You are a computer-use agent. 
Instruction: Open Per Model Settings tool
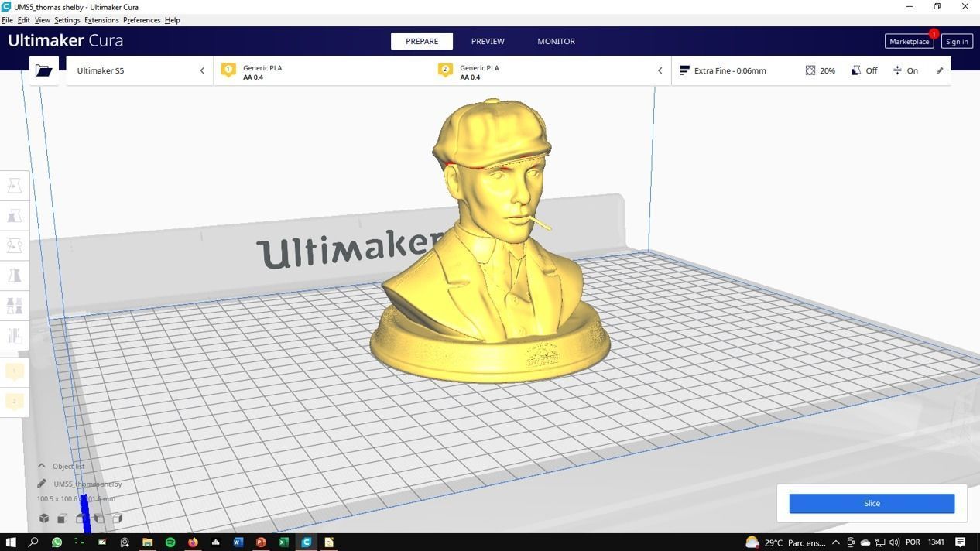pos(14,306)
